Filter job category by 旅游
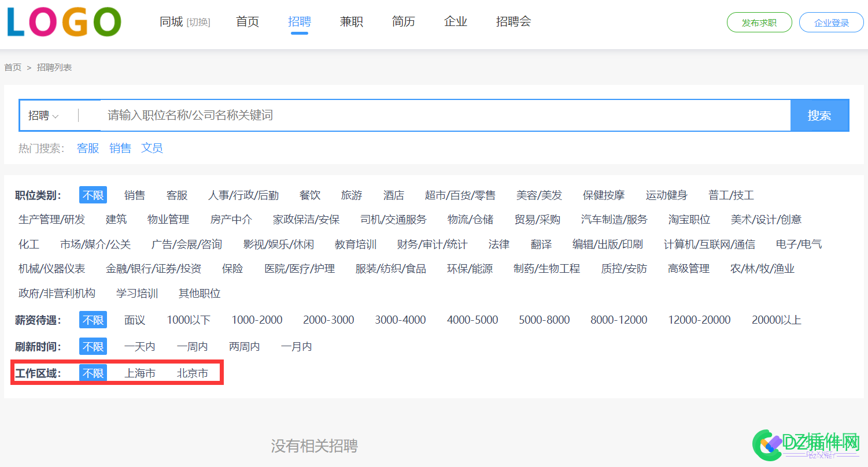The width and height of the screenshot is (868, 467). point(352,195)
